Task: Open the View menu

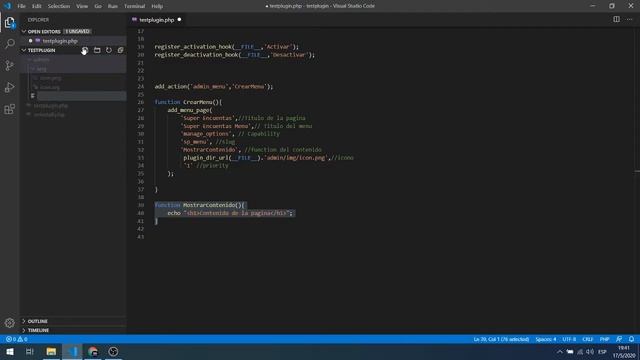Action: (82, 6)
